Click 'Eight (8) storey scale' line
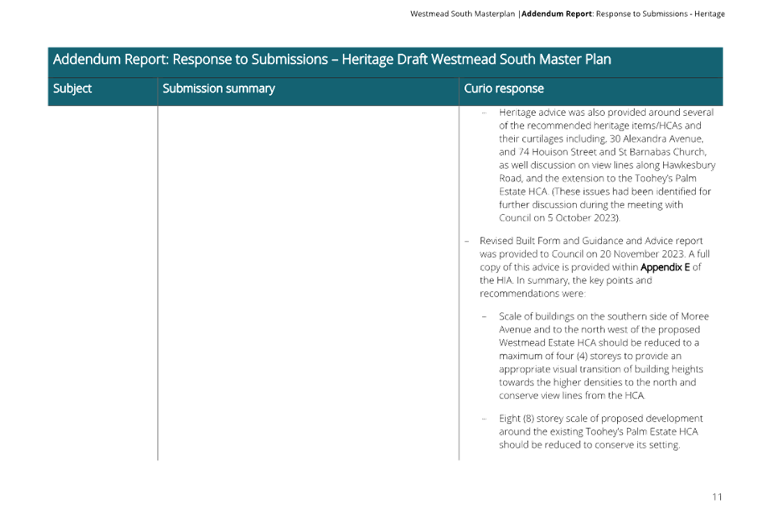 [601, 418]
